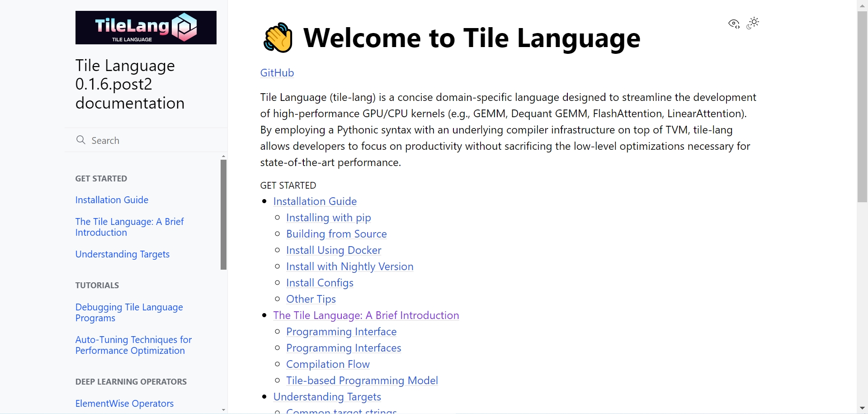Select Understanding Targets in sidebar
This screenshot has width=868, height=414.
pyautogui.click(x=122, y=254)
